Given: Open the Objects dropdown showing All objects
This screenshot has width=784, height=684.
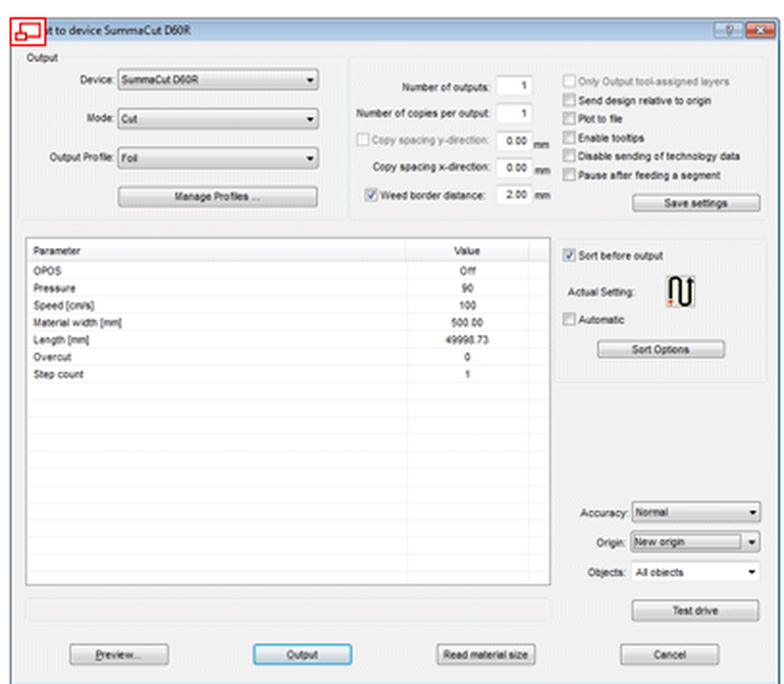Looking at the screenshot, I should click(x=696, y=572).
